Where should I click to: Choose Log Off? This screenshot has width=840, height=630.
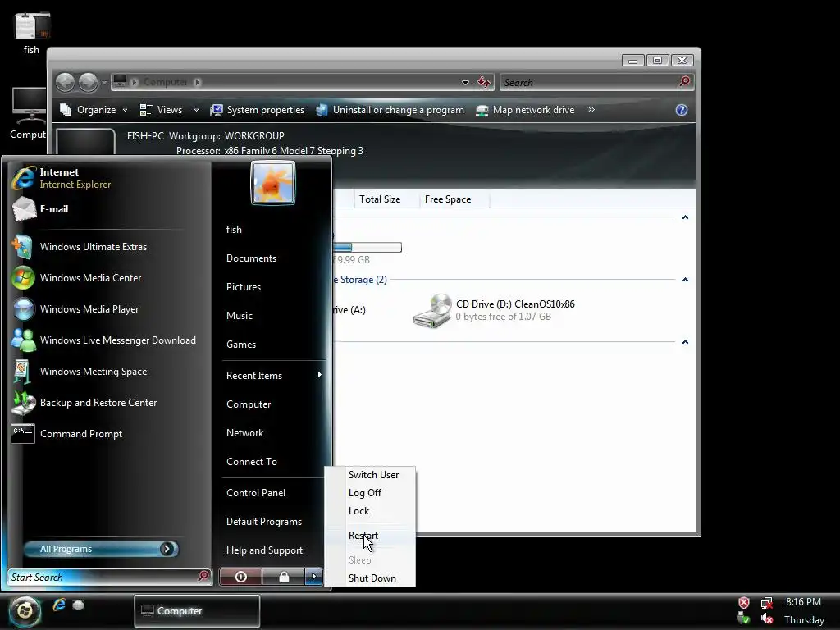(x=365, y=493)
